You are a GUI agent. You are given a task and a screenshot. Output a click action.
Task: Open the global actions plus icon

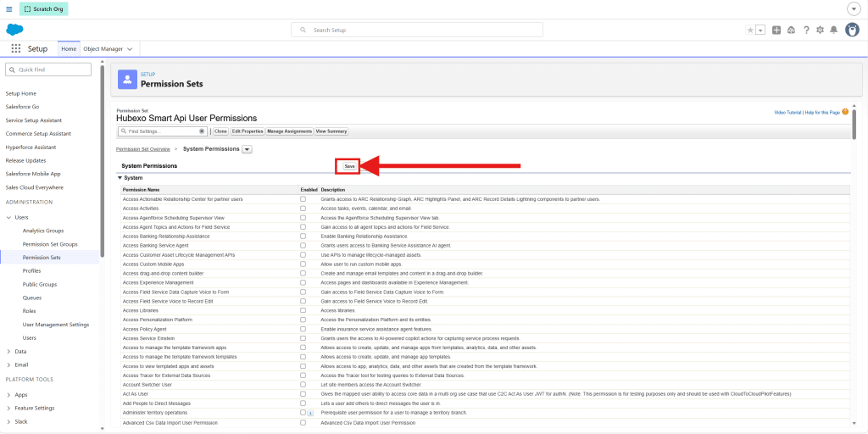[x=776, y=30]
